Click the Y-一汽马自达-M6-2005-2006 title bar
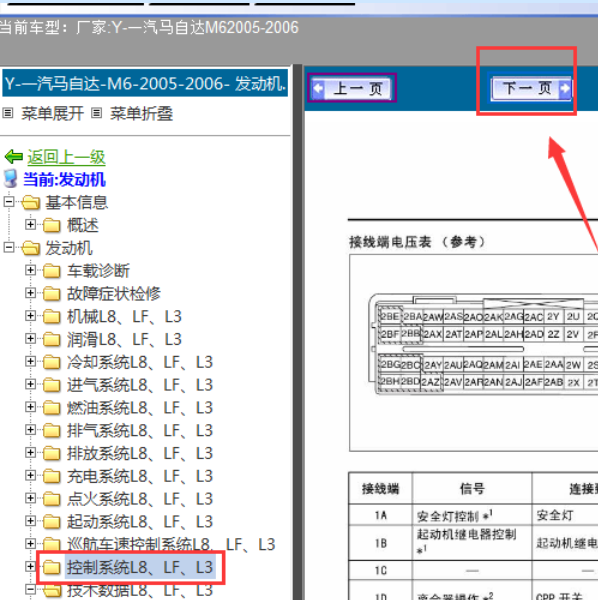Screen dimensions: 598x600 (145, 83)
